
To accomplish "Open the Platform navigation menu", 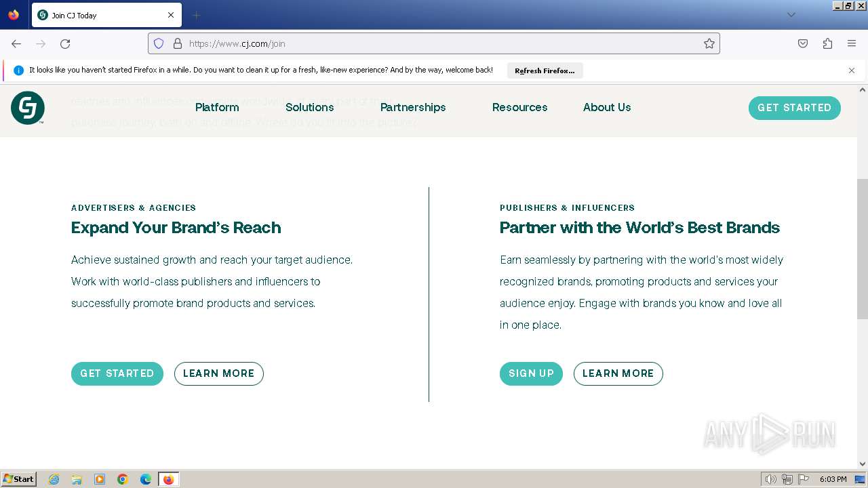I will [x=217, y=107].
